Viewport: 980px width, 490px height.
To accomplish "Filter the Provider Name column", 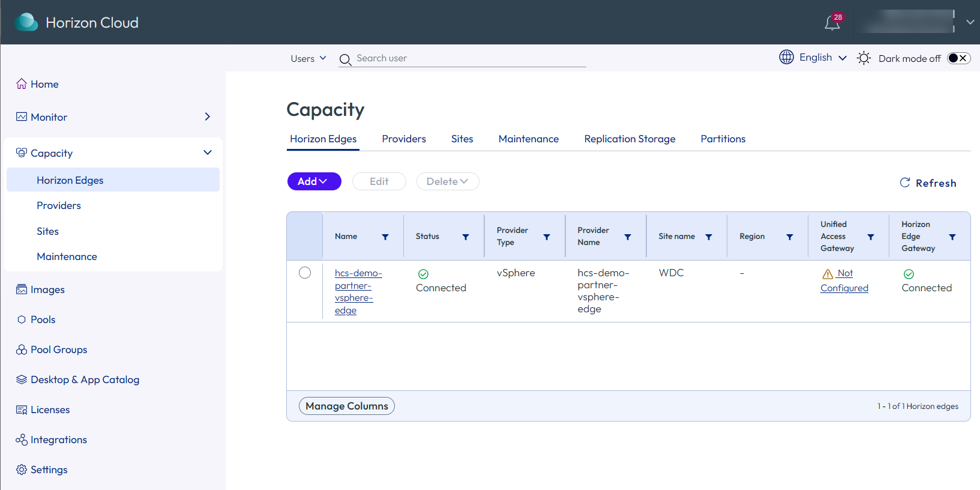I will [628, 237].
